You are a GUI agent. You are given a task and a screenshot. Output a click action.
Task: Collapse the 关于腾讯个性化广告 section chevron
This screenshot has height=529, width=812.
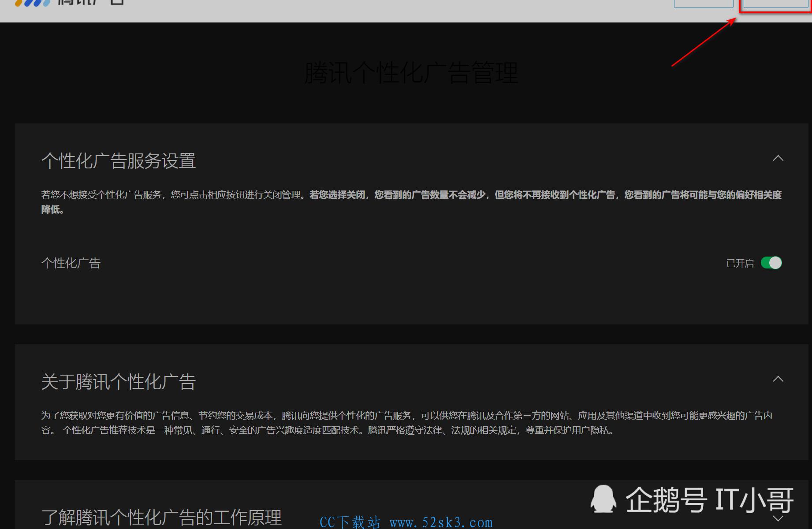click(778, 379)
